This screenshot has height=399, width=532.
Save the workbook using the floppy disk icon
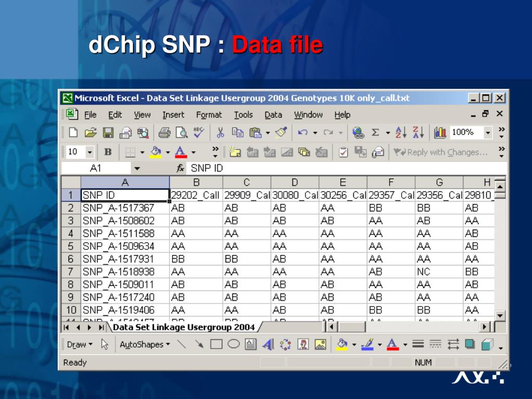[x=108, y=132]
